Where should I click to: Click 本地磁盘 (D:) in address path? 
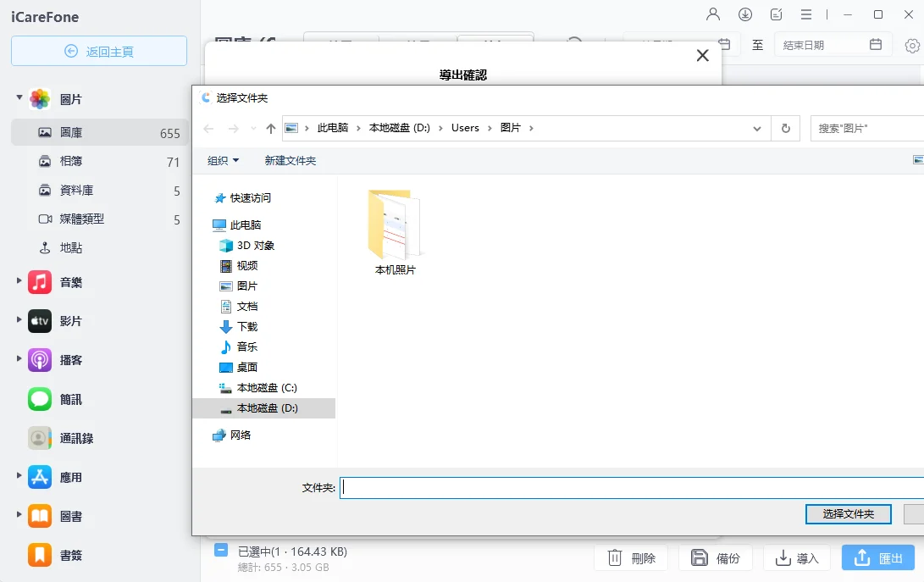tap(400, 128)
